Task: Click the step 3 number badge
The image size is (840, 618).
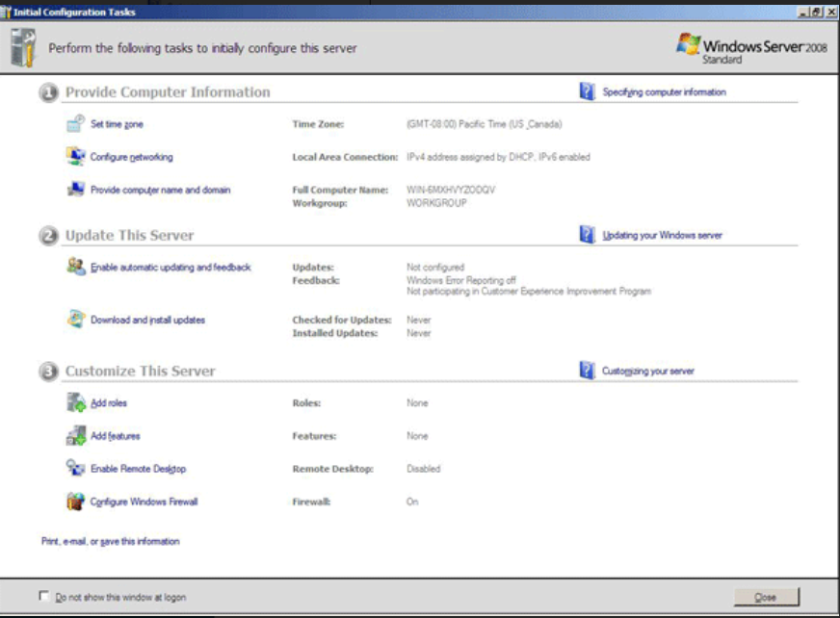Action: point(48,372)
